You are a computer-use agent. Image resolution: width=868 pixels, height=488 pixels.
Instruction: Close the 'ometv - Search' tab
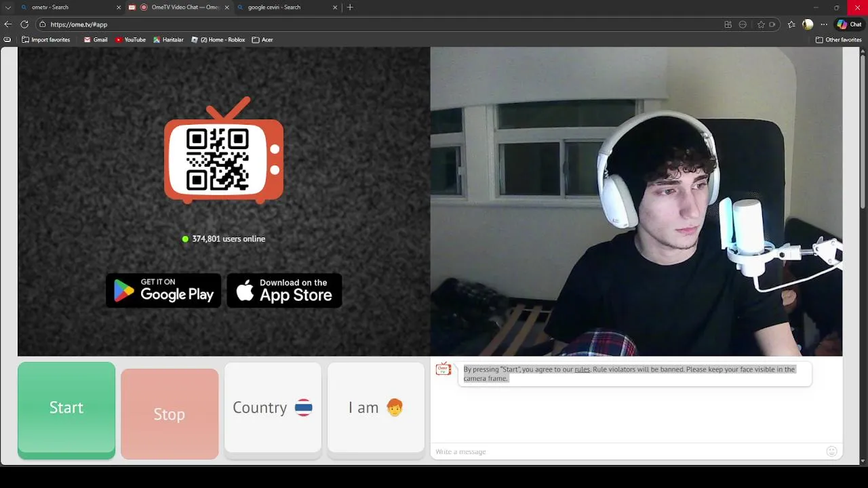pos(119,7)
